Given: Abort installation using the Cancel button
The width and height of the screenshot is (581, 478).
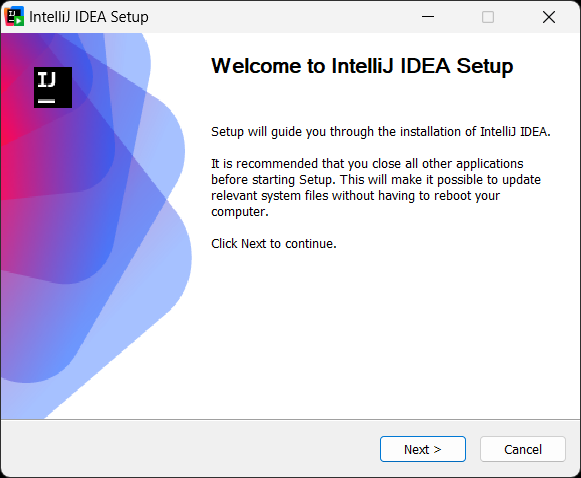Looking at the screenshot, I should click(523, 449).
